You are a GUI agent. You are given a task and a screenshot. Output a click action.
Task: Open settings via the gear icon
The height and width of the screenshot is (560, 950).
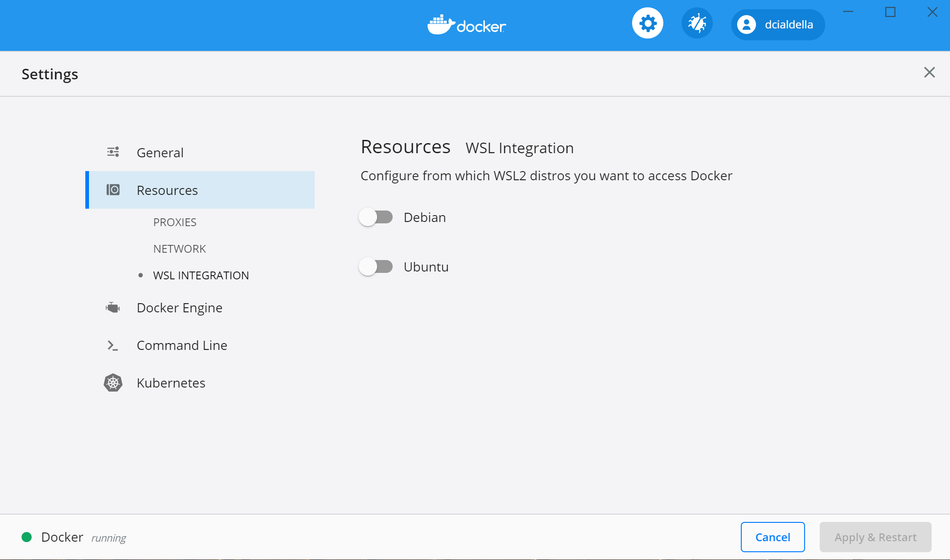tap(647, 23)
